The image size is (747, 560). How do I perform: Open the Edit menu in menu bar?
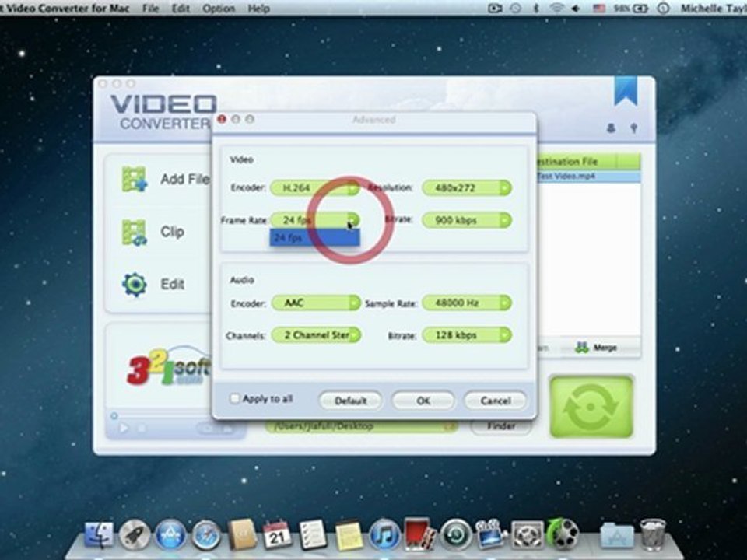181,8
